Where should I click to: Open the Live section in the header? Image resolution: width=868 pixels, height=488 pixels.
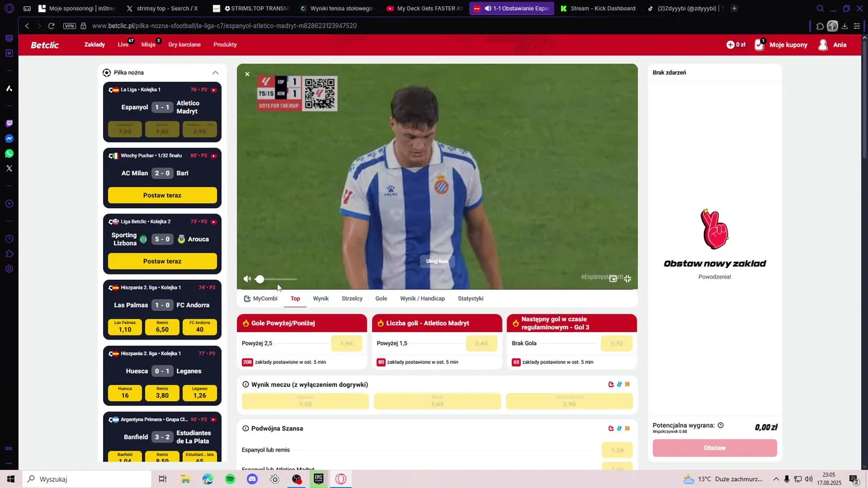point(123,45)
